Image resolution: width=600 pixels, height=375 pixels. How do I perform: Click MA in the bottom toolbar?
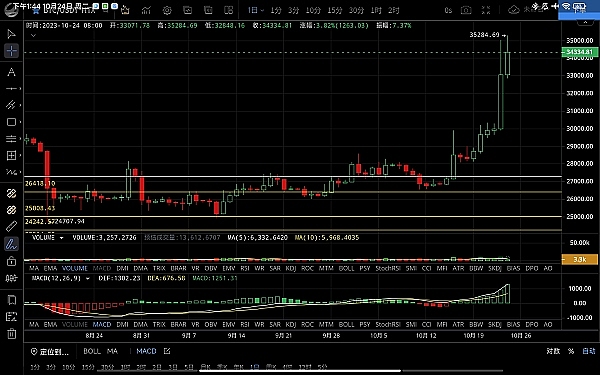coord(112,351)
